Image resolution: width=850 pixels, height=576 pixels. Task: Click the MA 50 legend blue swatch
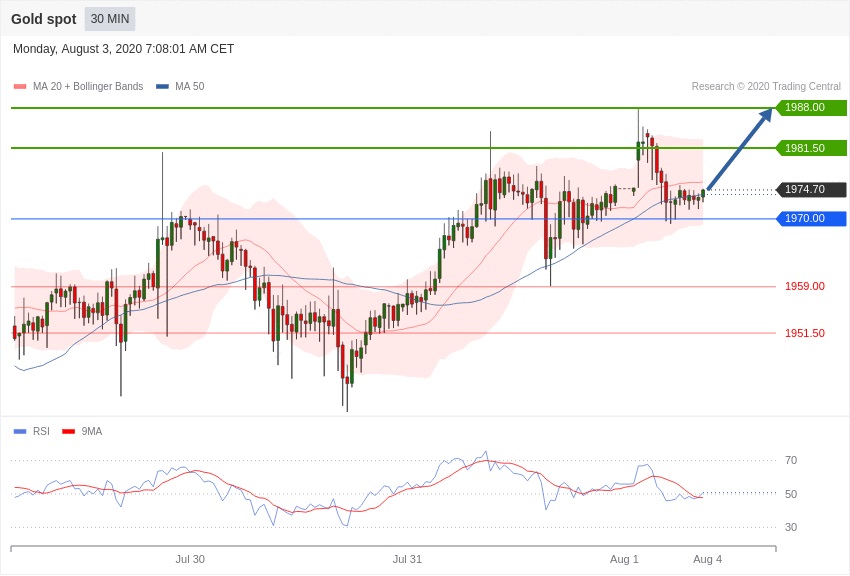tap(162, 87)
